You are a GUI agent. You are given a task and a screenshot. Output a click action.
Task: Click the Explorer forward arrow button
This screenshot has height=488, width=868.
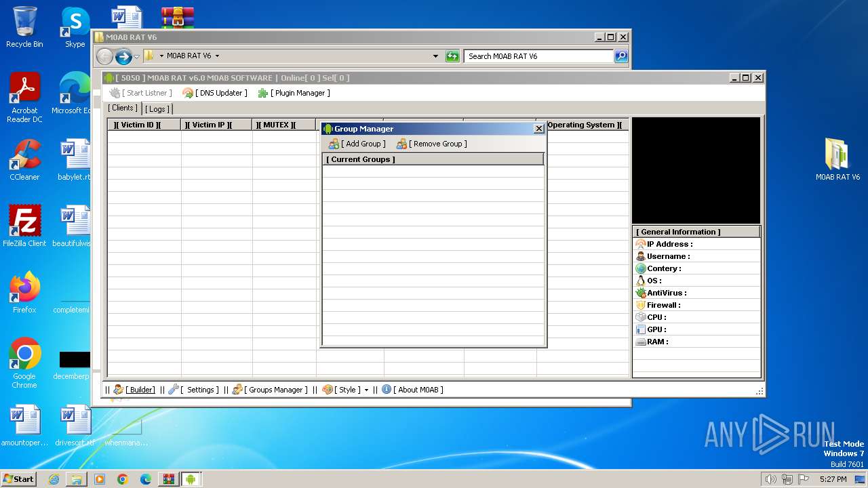(x=123, y=56)
